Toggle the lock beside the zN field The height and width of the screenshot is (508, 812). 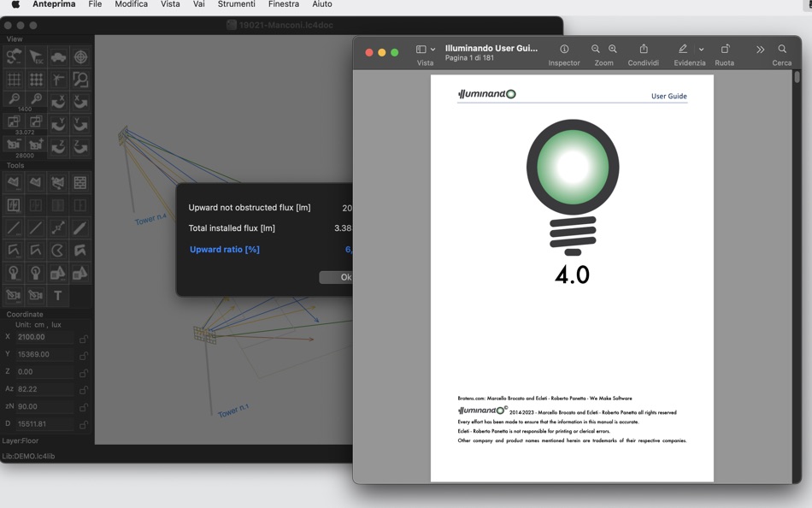pyautogui.click(x=83, y=408)
